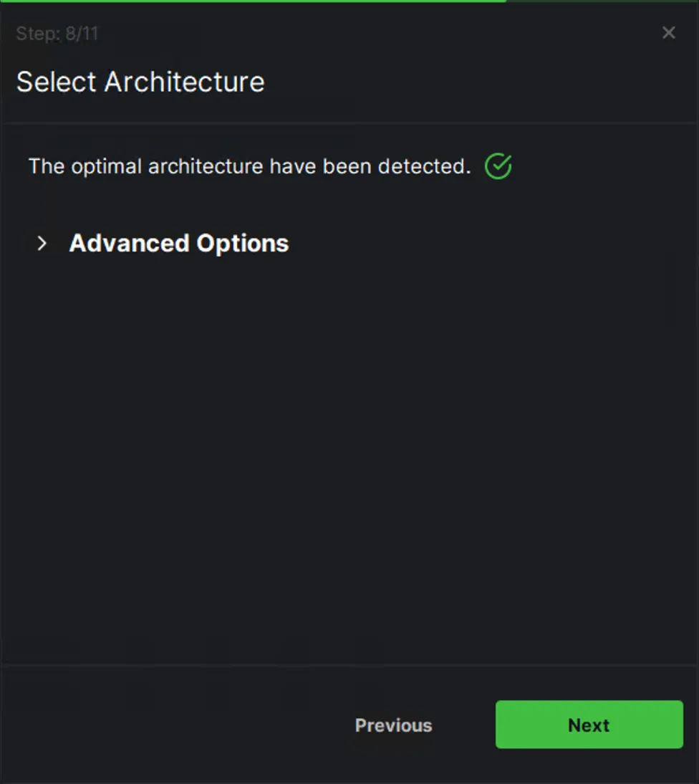Click the green wizard progress bar
The image size is (699, 784).
click(x=253, y=1)
